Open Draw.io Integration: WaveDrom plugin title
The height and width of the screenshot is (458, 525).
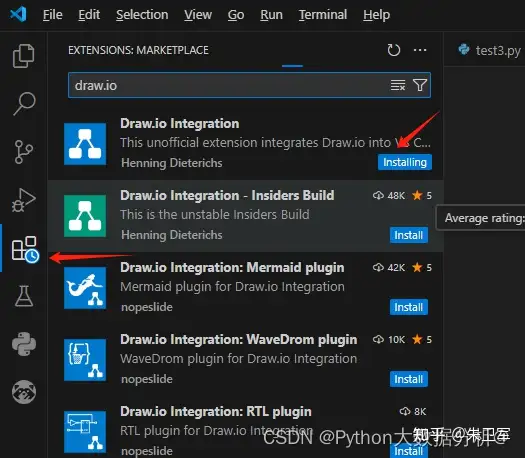[239, 339]
